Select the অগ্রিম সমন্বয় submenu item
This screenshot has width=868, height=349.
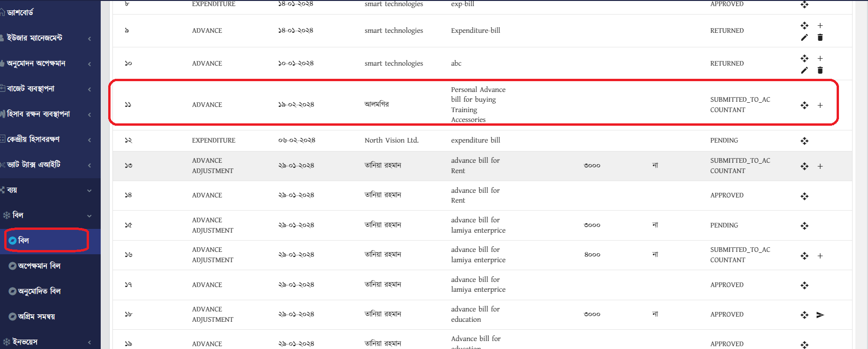coord(50,317)
